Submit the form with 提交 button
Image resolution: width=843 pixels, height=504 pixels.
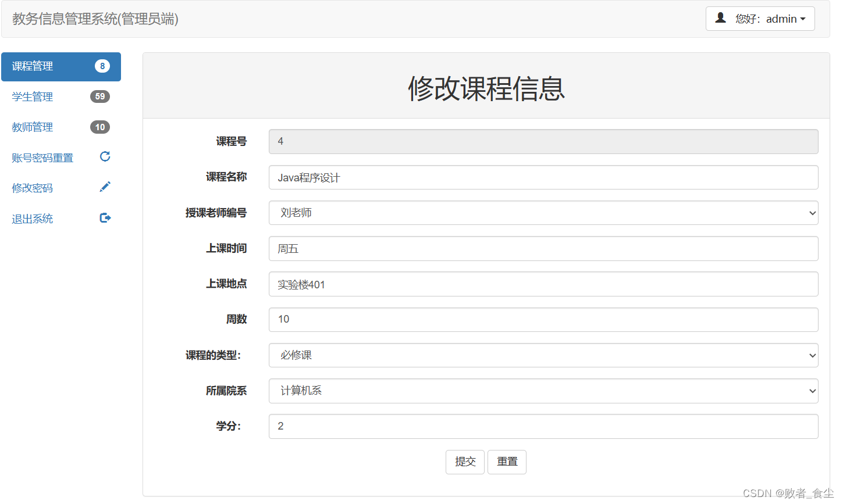point(465,462)
